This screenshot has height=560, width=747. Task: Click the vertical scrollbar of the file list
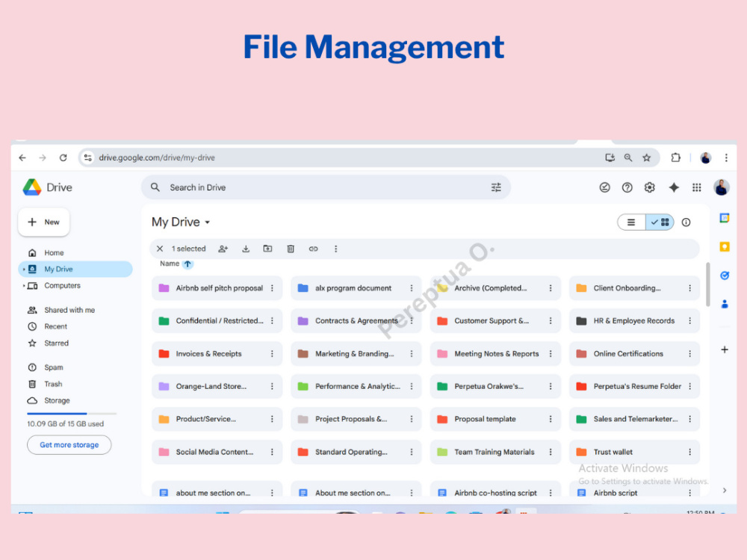[x=707, y=284]
